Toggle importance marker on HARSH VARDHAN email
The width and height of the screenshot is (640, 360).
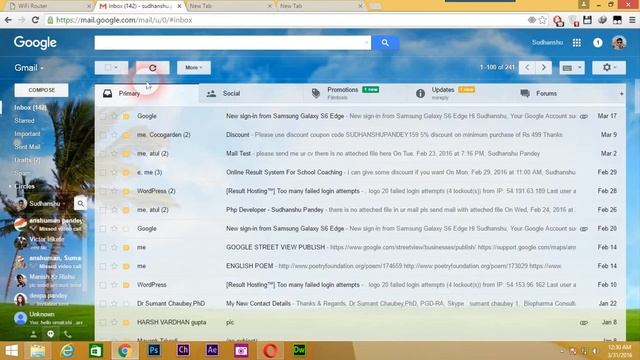point(126,322)
